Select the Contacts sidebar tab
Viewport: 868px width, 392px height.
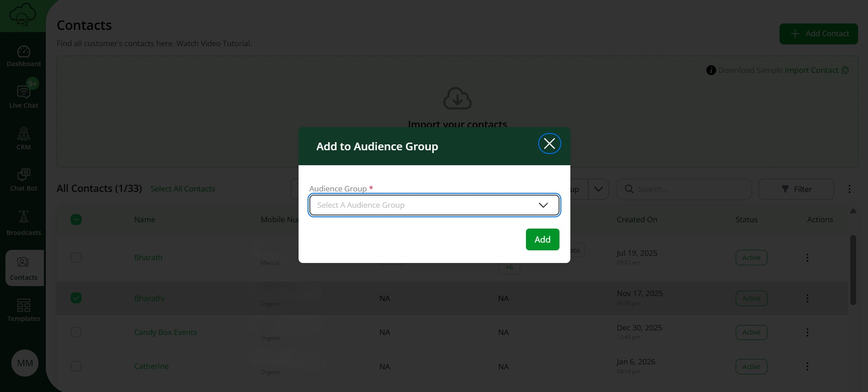tap(24, 268)
